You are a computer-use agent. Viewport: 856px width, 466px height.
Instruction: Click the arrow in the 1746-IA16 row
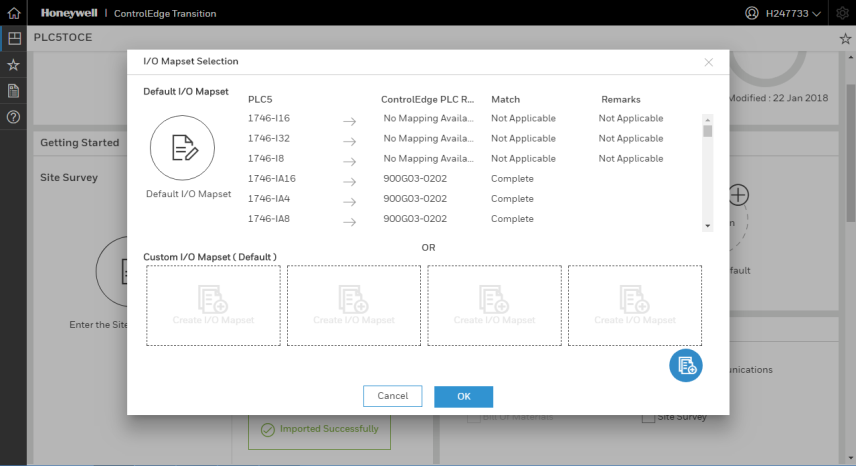(x=349, y=182)
